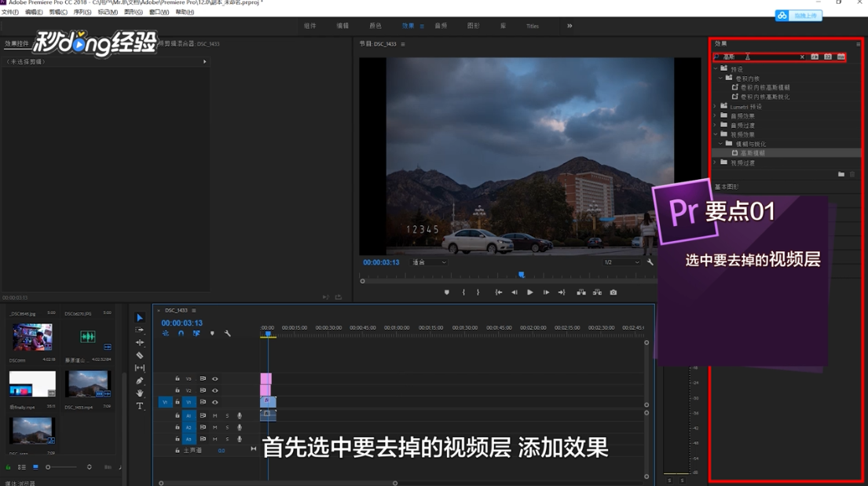Screen dimensions: 868x486
Task: Mark Out point in Program Monitor
Action: 478,292
